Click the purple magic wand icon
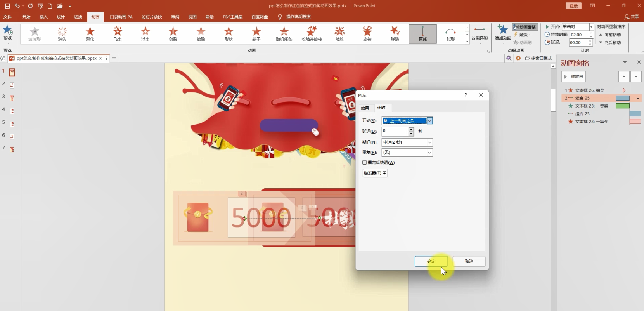This screenshot has height=311, width=644. point(509,58)
